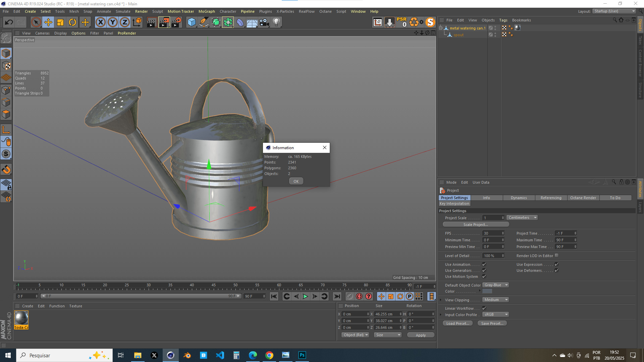
Task: Switch to Referencing tab
Action: 551,198
